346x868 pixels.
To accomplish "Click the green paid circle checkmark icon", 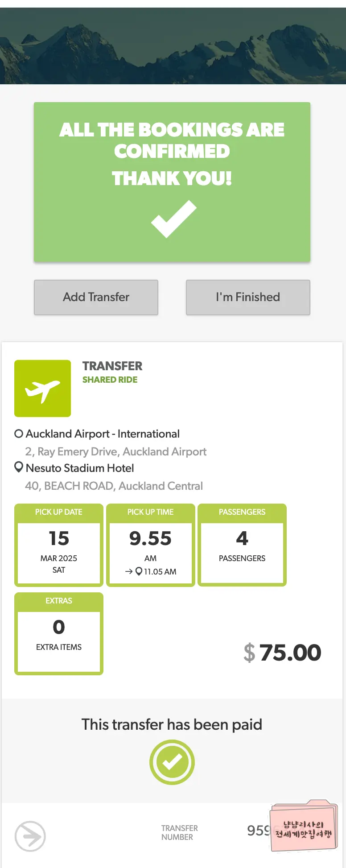I will click(172, 762).
